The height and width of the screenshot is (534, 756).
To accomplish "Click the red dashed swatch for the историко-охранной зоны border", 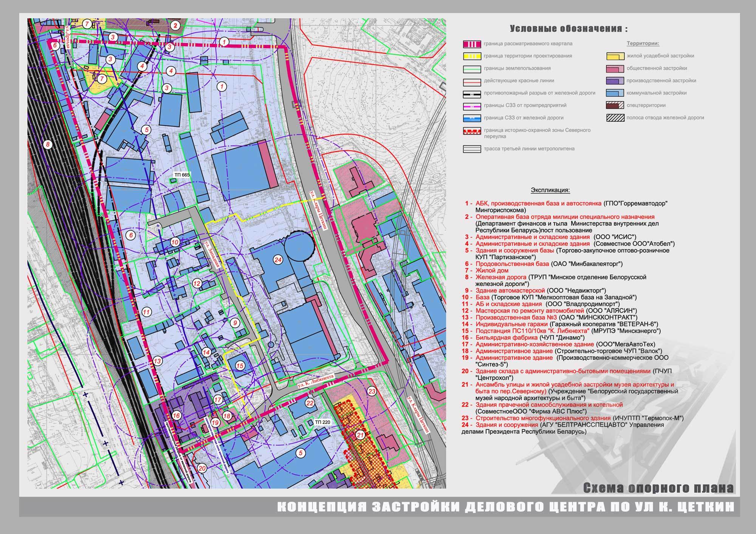I will click(x=472, y=131).
